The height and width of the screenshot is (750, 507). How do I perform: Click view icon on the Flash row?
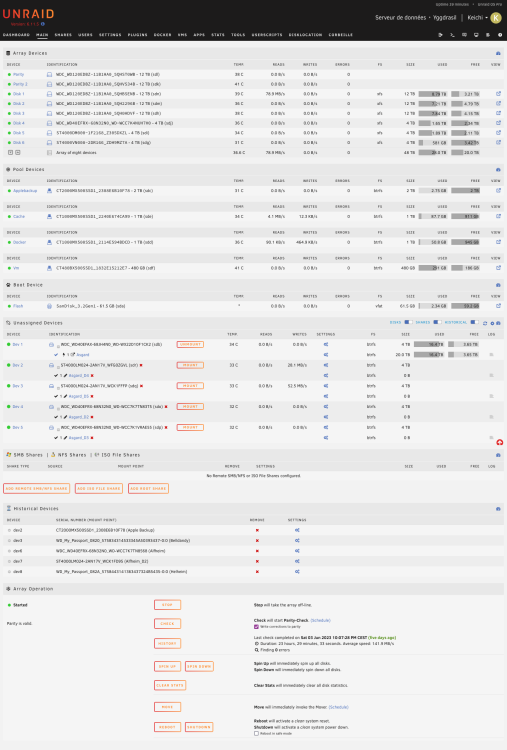coord(498,306)
